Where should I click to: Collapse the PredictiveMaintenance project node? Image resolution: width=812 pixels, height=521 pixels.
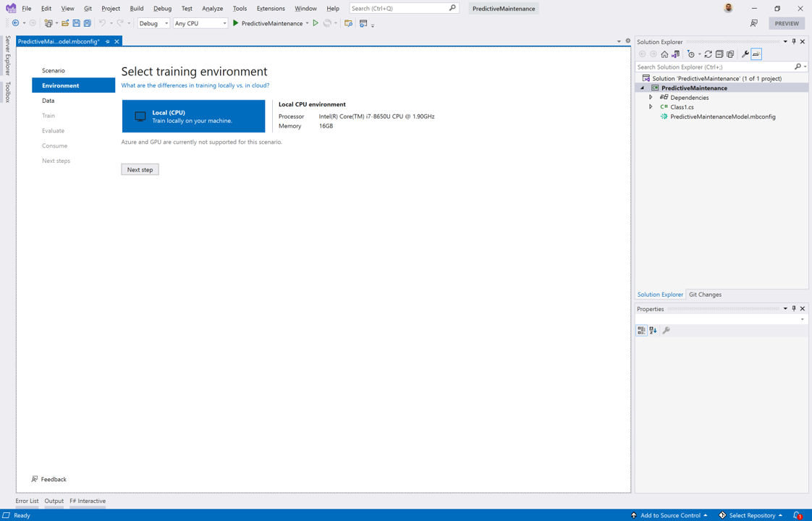(642, 88)
